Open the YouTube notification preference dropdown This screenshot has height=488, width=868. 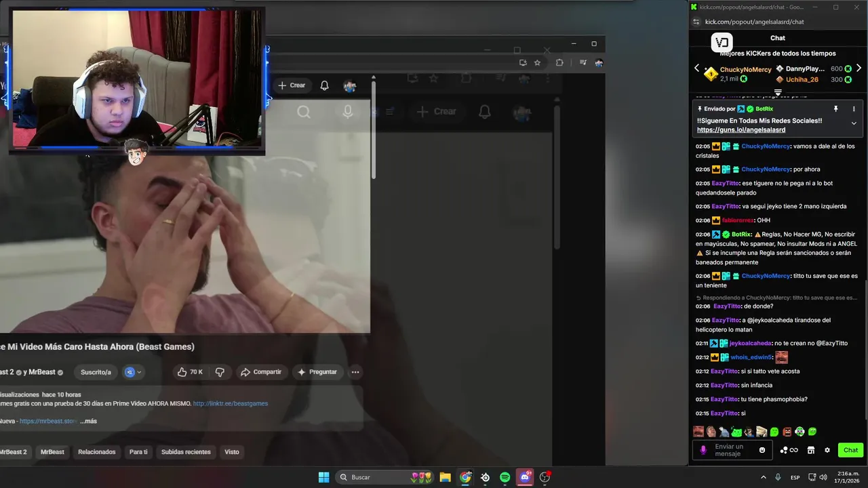(133, 372)
